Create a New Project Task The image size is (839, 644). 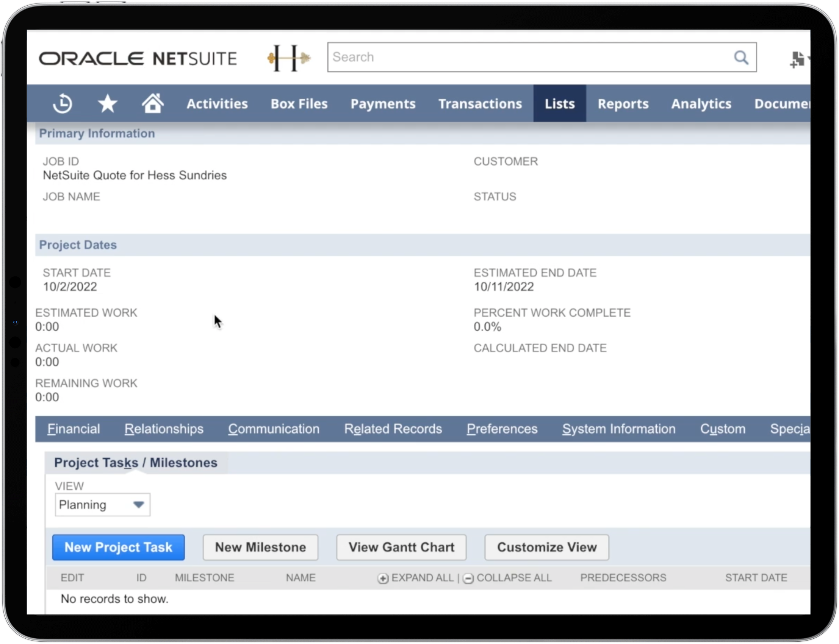click(118, 547)
